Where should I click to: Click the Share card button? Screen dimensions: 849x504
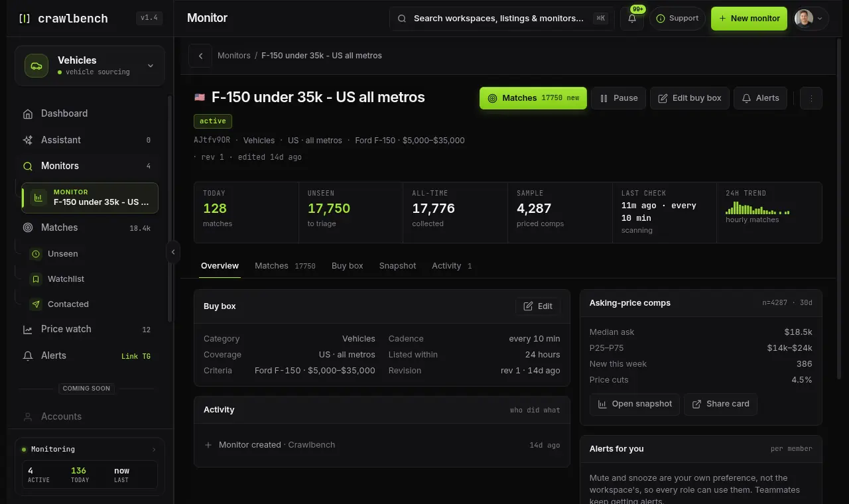(721, 404)
